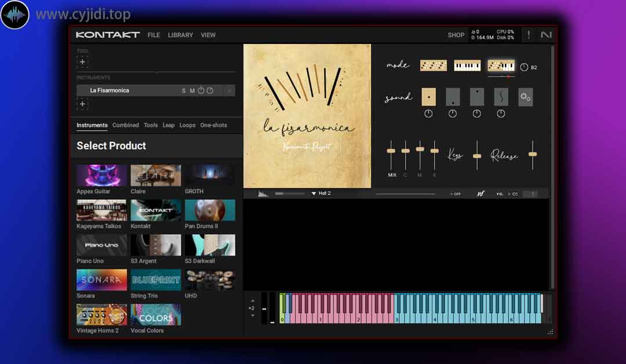Screen dimensions: 626x364
Task: Select the Piano Uno product thumbnail
Action: [101, 245]
